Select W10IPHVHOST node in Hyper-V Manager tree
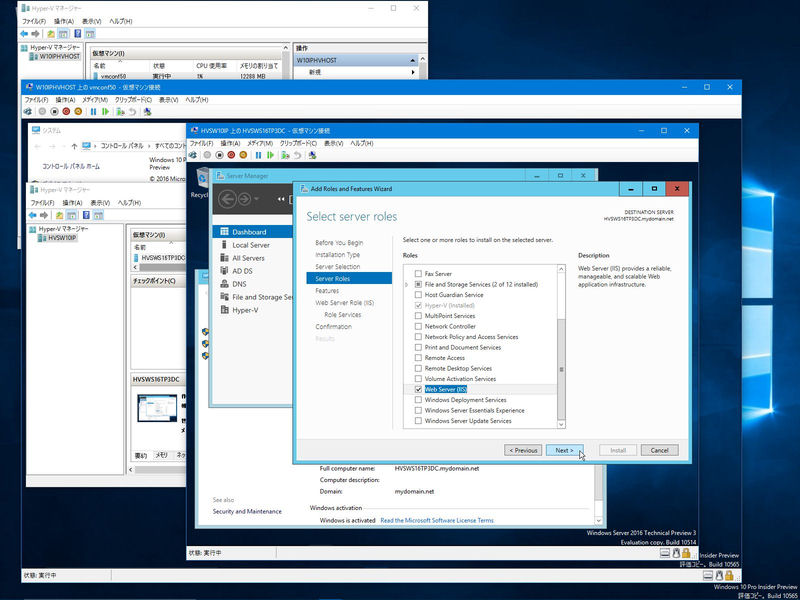The height and width of the screenshot is (600, 800). [56, 56]
